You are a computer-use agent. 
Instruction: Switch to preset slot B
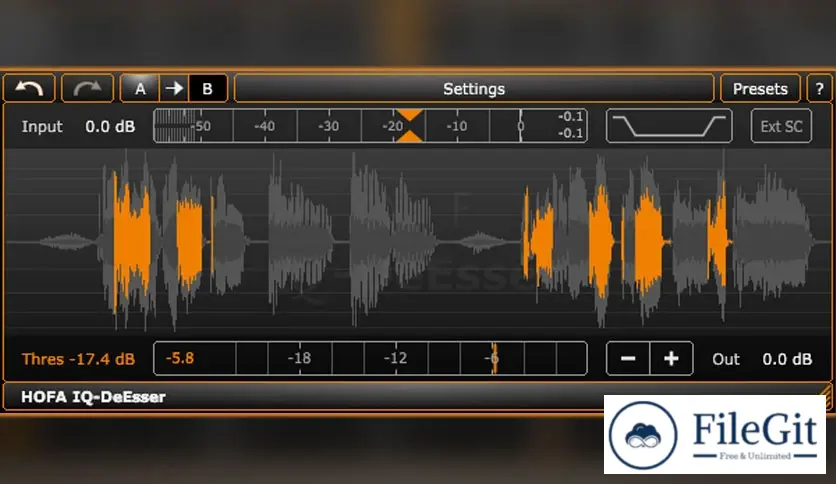[208, 88]
